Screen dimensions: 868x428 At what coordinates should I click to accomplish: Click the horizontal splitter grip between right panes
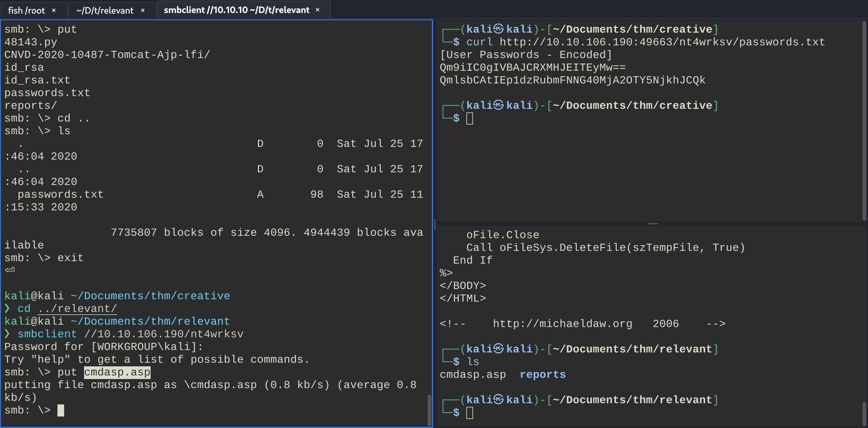pyautogui.click(x=653, y=224)
